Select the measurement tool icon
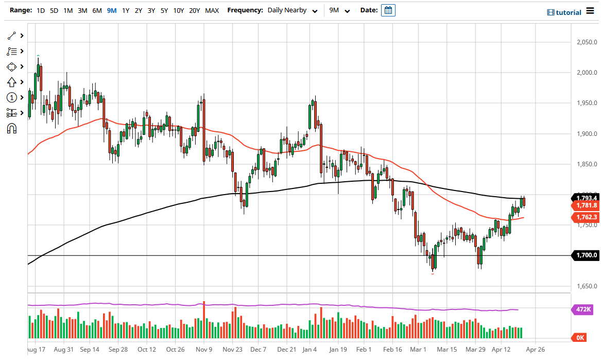The image size is (601, 364). click(11, 113)
